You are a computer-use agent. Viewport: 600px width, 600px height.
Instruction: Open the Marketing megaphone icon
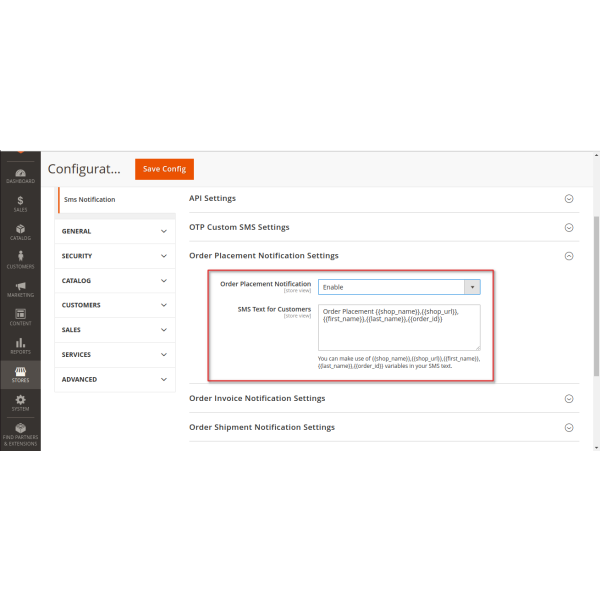click(x=20, y=288)
